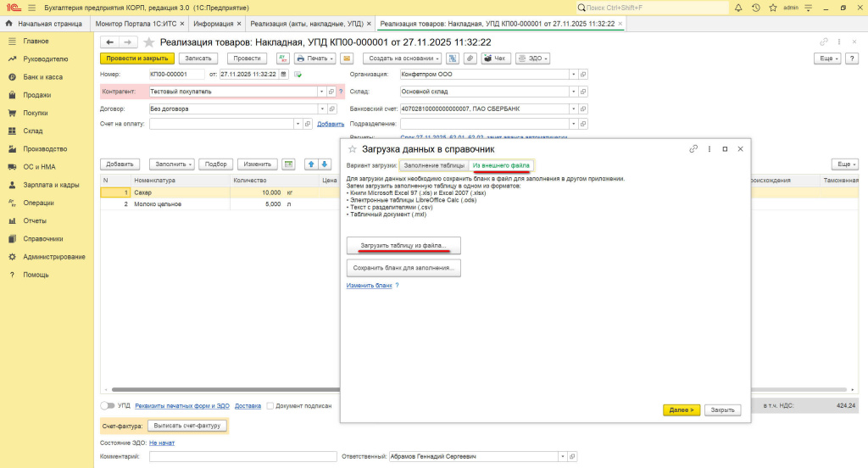The height and width of the screenshot is (468, 868).
Task: Toggle the УПД switch
Action: pyautogui.click(x=108, y=406)
